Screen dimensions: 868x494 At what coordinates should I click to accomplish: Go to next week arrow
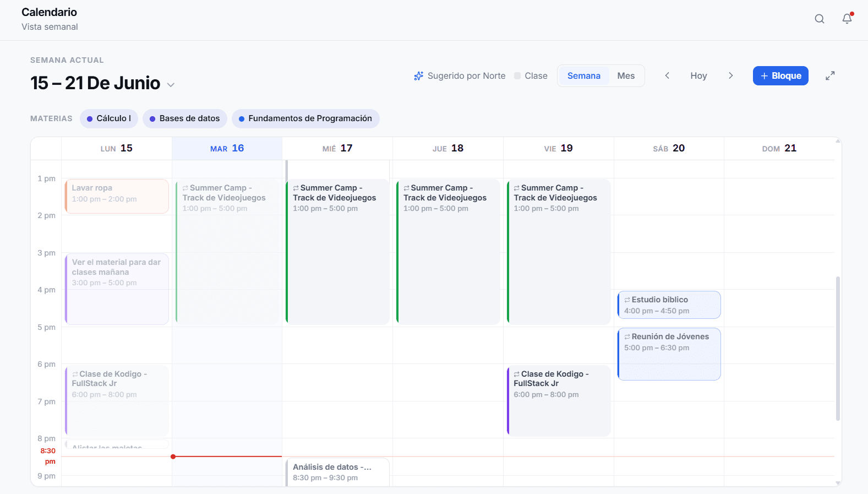coord(731,75)
